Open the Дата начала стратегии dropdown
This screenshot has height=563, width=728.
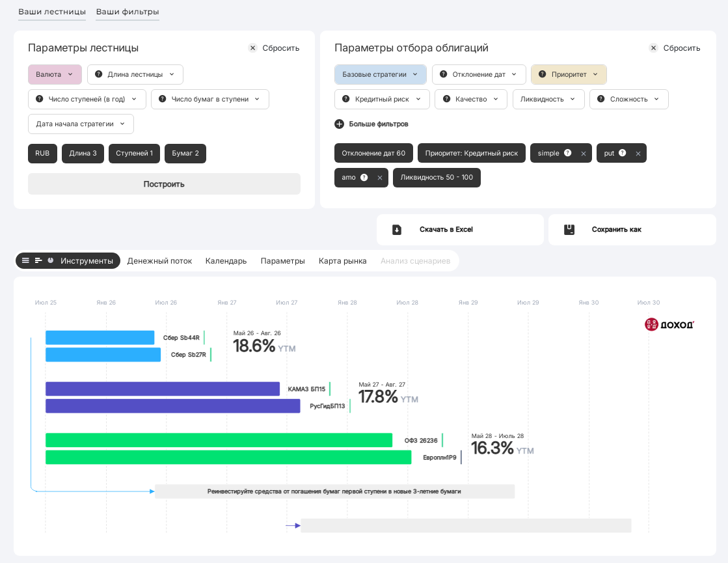pos(81,124)
